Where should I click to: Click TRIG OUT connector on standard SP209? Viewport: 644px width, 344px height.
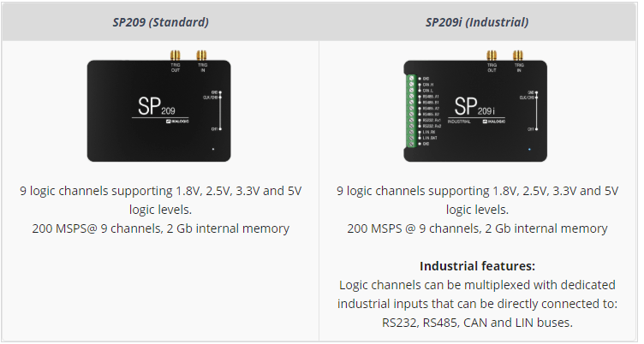(x=175, y=56)
